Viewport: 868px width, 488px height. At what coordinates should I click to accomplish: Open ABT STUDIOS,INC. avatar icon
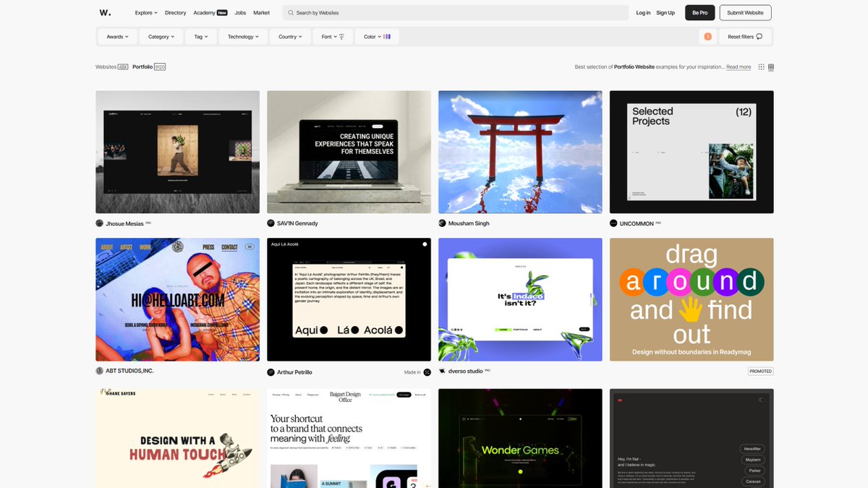pyautogui.click(x=100, y=371)
